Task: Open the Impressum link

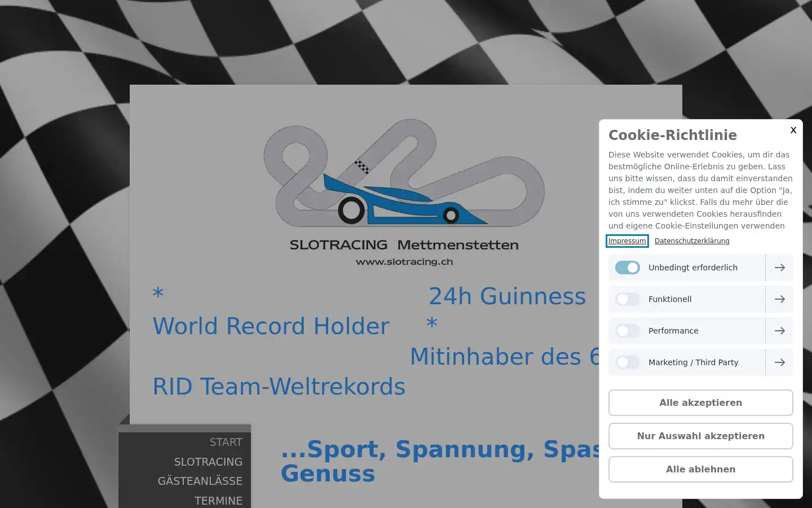Action: [x=627, y=241]
